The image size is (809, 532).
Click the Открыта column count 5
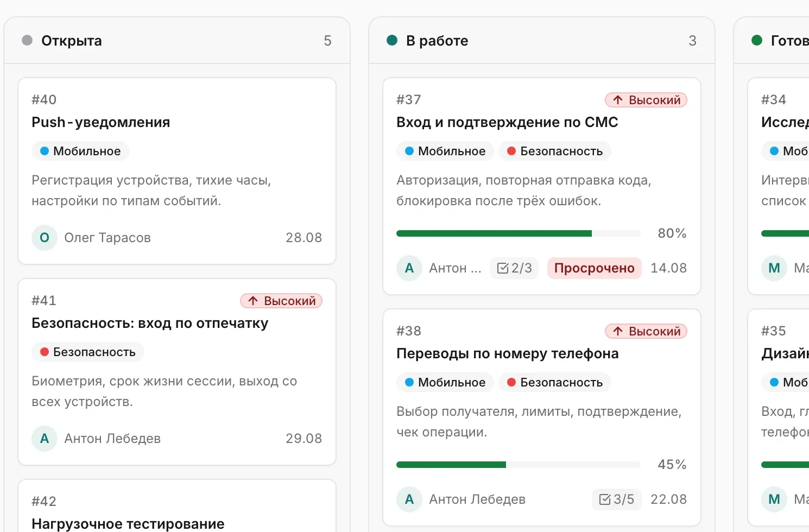[x=327, y=41]
